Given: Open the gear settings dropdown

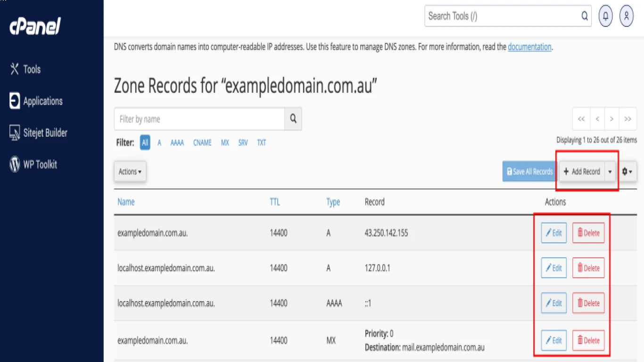Looking at the screenshot, I should pos(627,172).
